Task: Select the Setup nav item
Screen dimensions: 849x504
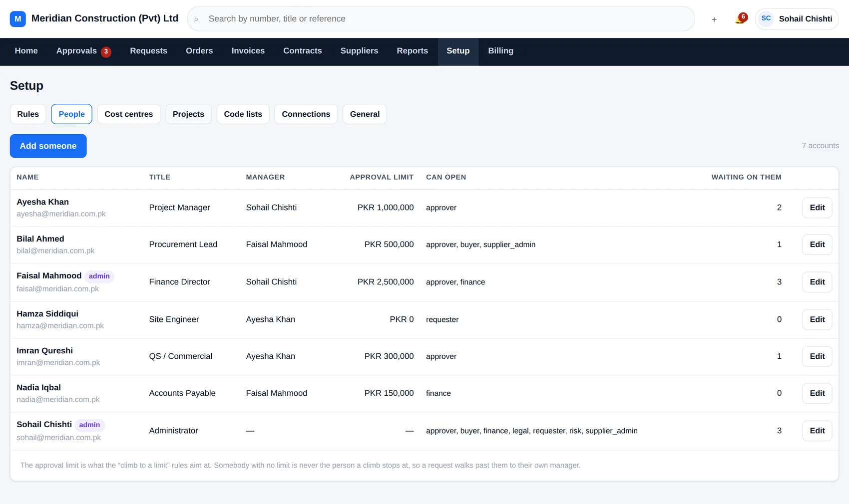Action: click(x=458, y=51)
